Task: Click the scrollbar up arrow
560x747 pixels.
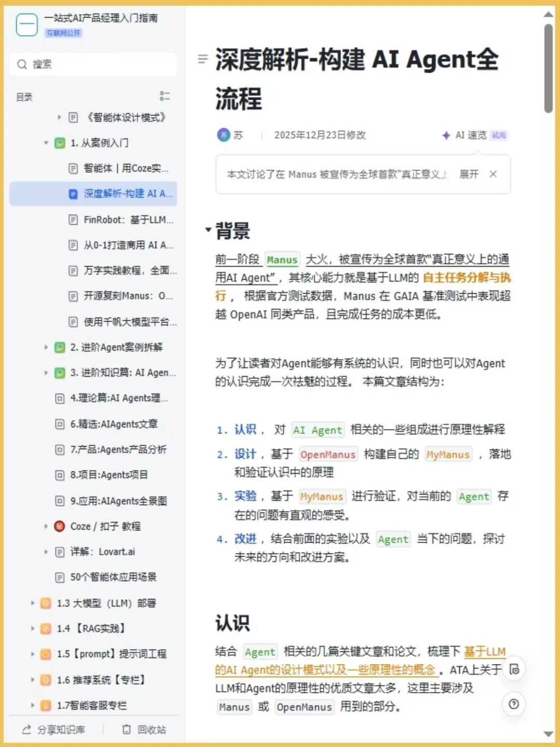Action: 548,14
